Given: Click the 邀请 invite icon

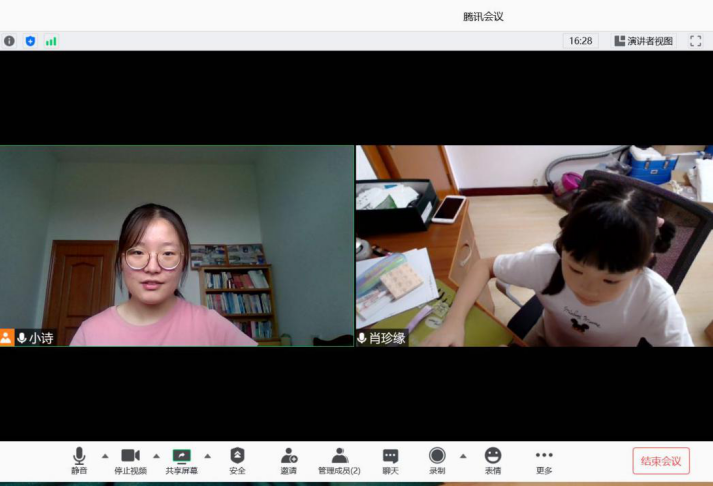Looking at the screenshot, I should coord(288,460).
